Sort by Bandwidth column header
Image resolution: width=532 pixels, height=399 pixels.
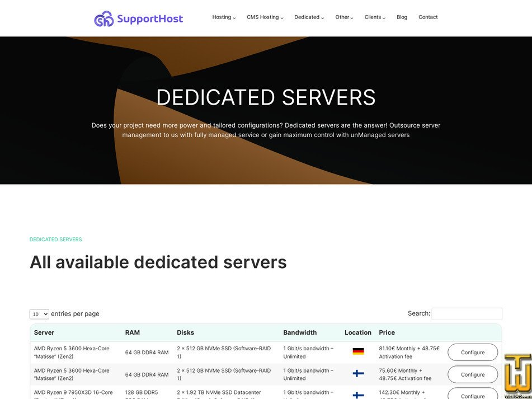(300, 332)
